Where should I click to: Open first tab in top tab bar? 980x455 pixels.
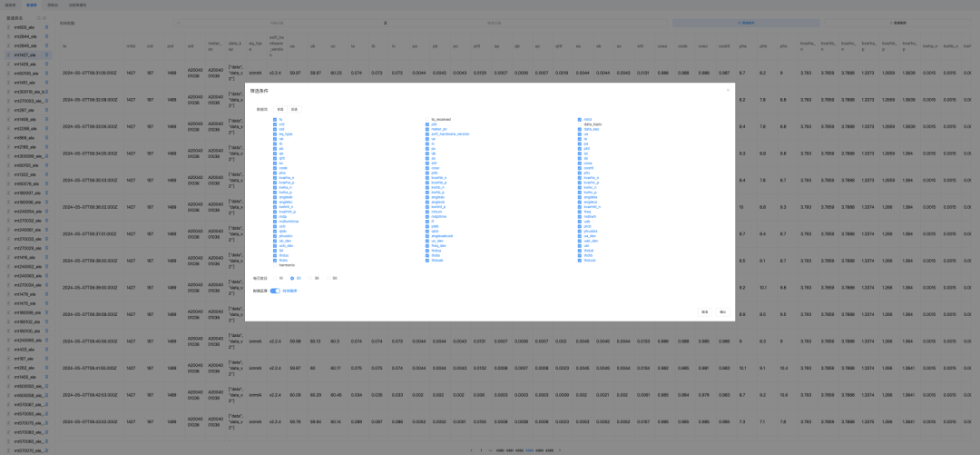(9, 5)
